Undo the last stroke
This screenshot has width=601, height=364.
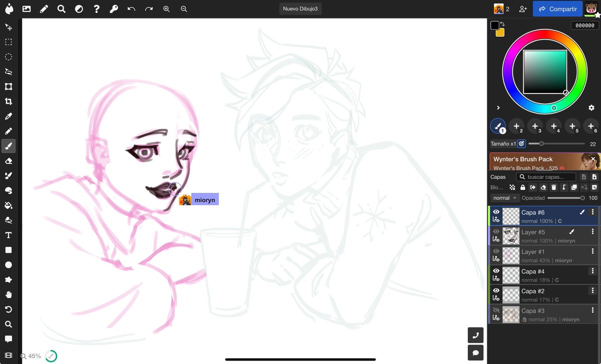pyautogui.click(x=131, y=9)
